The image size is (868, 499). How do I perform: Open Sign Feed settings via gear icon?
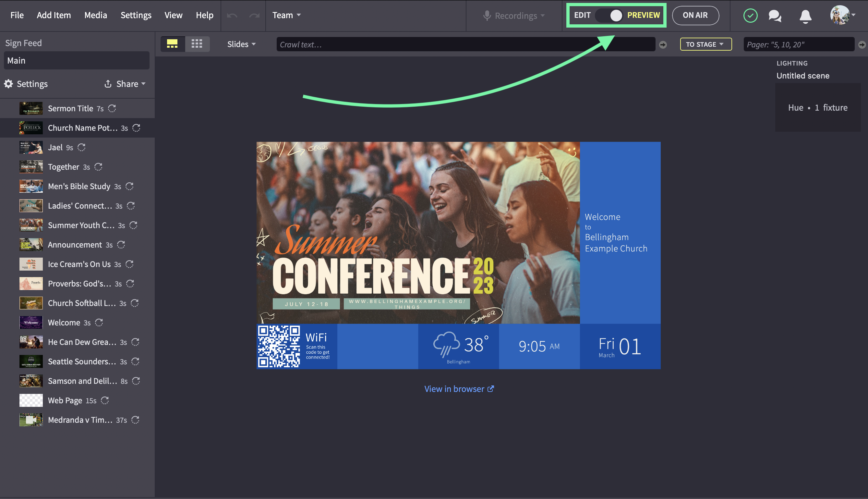[8, 84]
